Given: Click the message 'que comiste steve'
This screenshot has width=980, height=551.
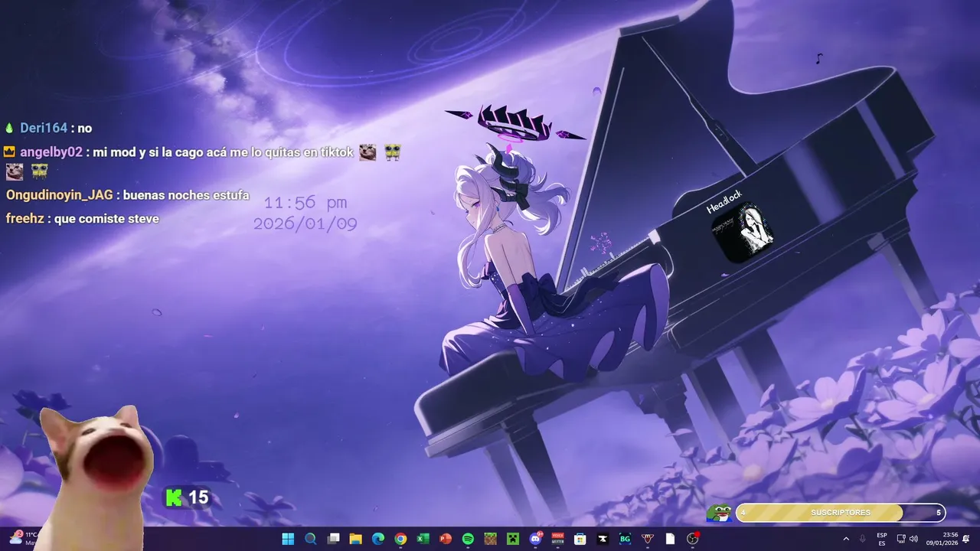Looking at the screenshot, I should pos(107,219).
